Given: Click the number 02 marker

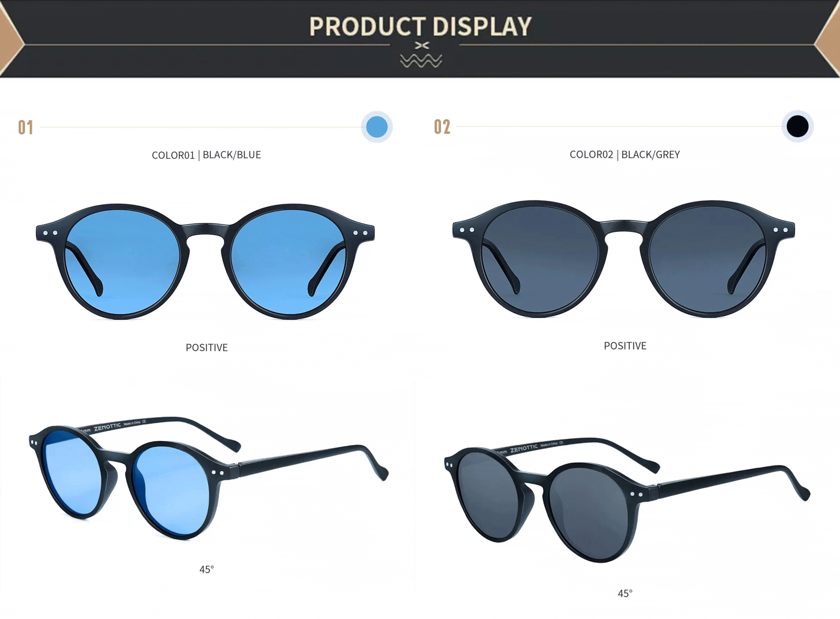Looking at the screenshot, I should (442, 127).
